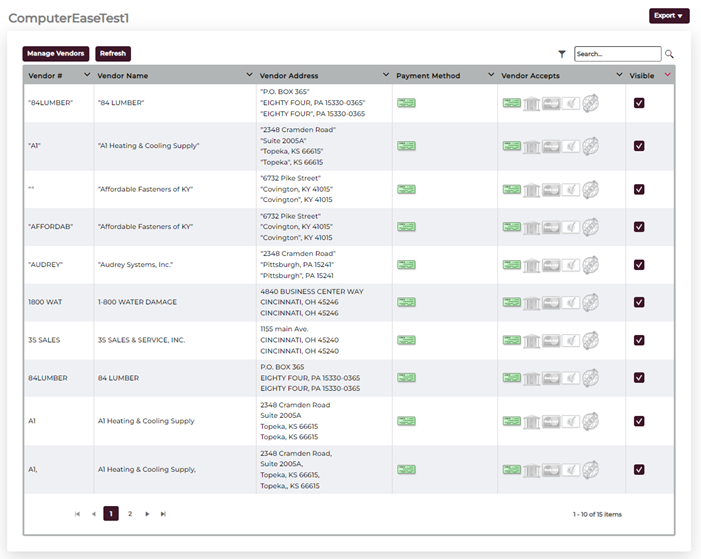Select globe payment icon in 1800 WAT row
This screenshot has height=559, width=701.
pyautogui.click(x=590, y=302)
